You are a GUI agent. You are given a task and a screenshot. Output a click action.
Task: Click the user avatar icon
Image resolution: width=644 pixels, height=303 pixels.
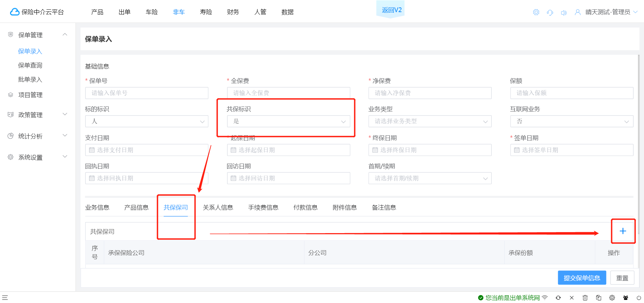[x=578, y=12]
